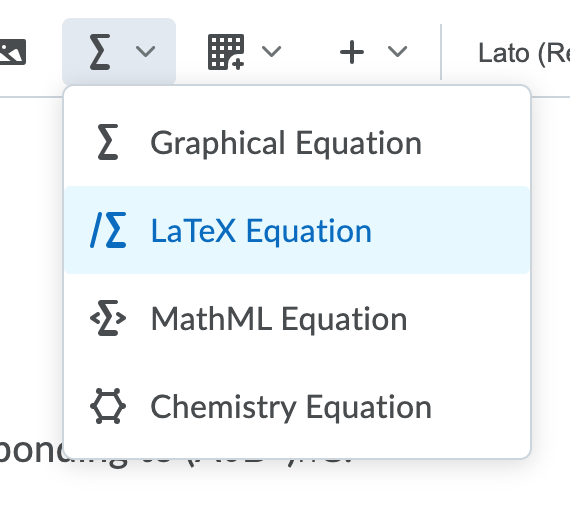
Task: Collapse the equation dropdown chevron
Action: point(145,52)
